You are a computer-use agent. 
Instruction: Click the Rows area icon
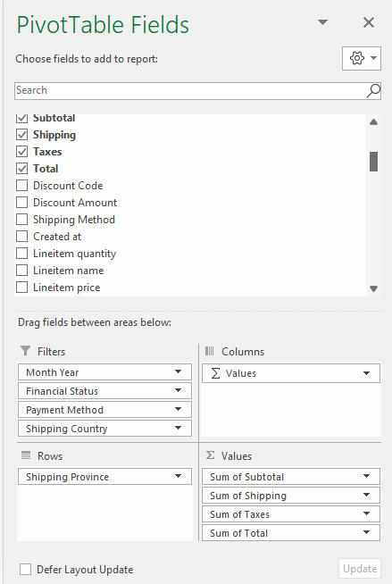pos(26,455)
